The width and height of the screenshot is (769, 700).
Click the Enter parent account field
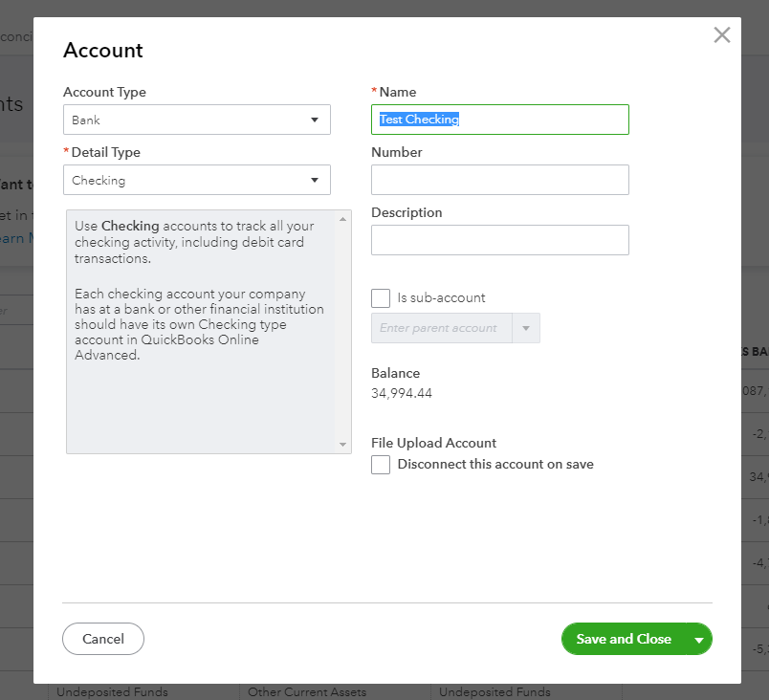click(x=441, y=328)
